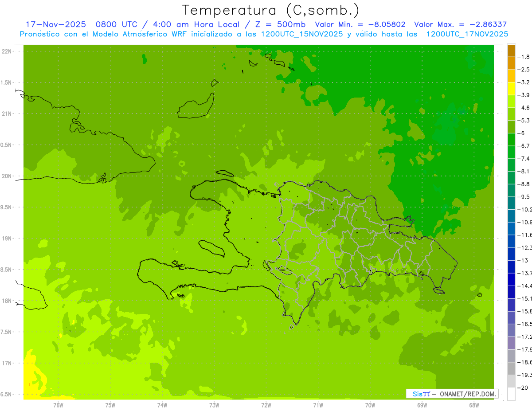Click the "22N" latitude label
Screen dimensions: 532x411
[7, 51]
